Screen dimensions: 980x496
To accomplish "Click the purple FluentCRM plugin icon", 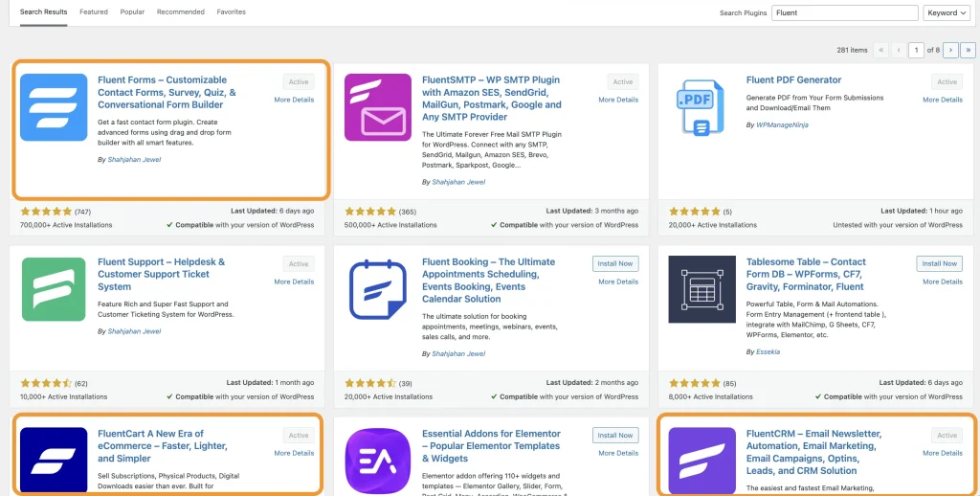I will 702,461.
